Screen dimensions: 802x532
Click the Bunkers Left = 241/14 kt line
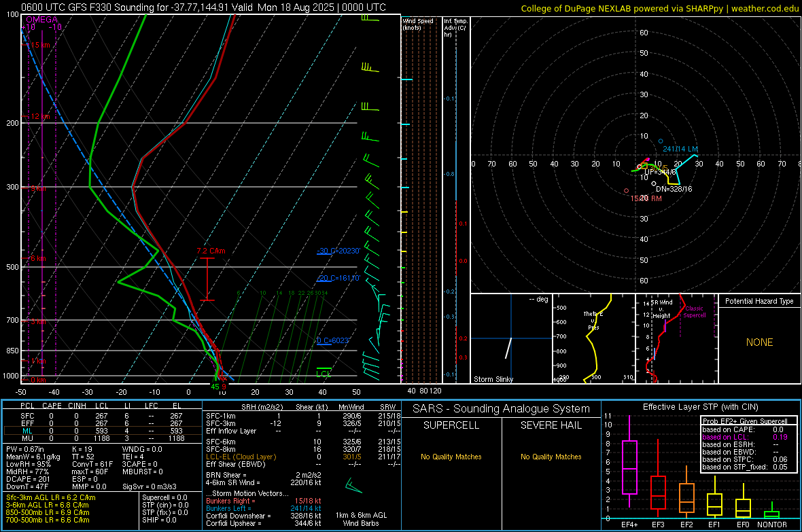[x=264, y=508]
